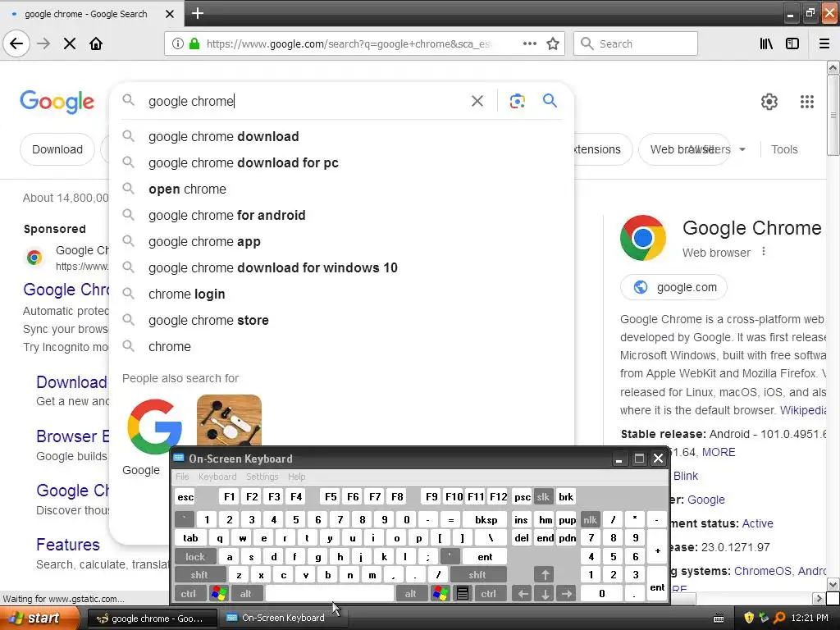Clear the Google search box text

point(477,101)
